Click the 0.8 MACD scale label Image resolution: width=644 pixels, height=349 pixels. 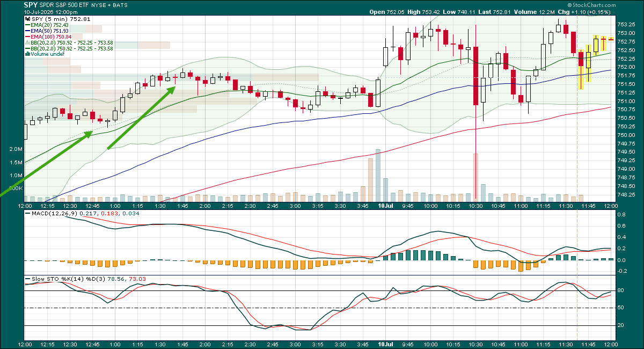pos(621,214)
